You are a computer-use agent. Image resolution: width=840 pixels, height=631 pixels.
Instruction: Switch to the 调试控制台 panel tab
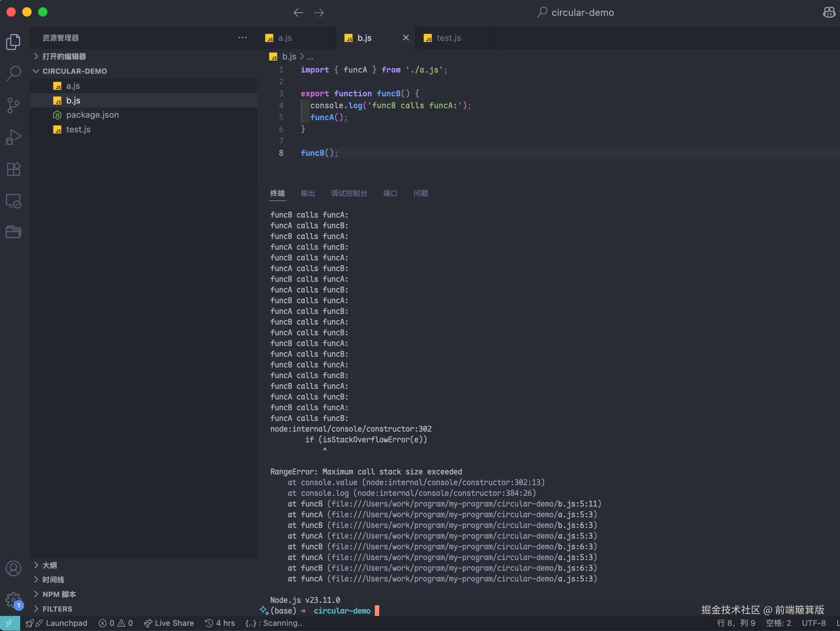click(x=349, y=193)
